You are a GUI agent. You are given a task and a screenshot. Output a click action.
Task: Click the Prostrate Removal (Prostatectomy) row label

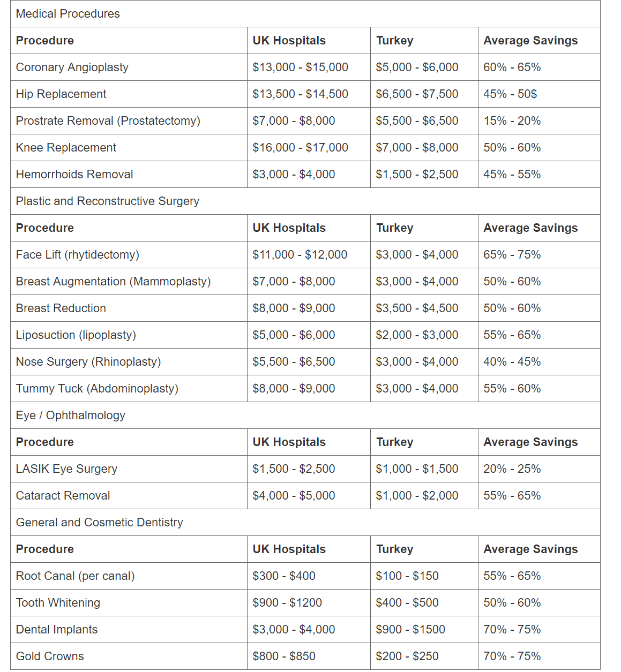coord(108,121)
